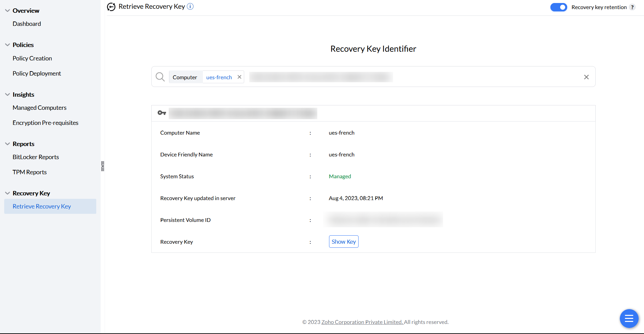Click the Computer Name value ues-french
The width and height of the screenshot is (644, 334).
click(x=341, y=133)
